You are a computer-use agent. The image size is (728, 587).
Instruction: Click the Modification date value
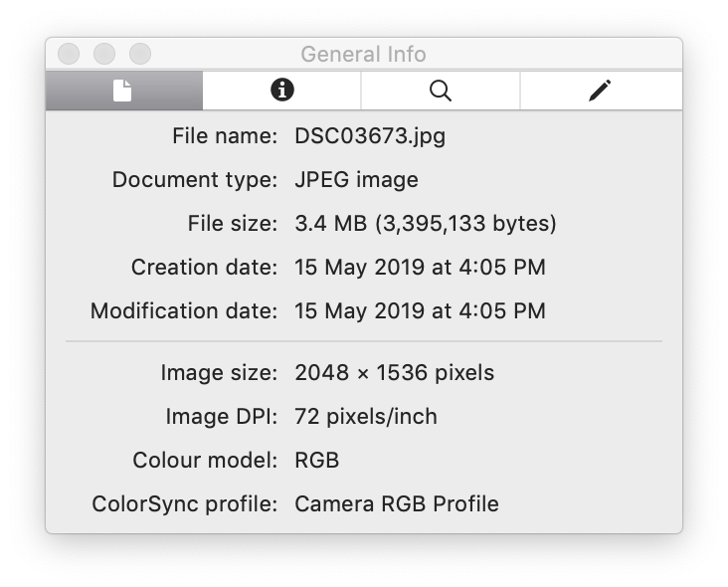(420, 310)
